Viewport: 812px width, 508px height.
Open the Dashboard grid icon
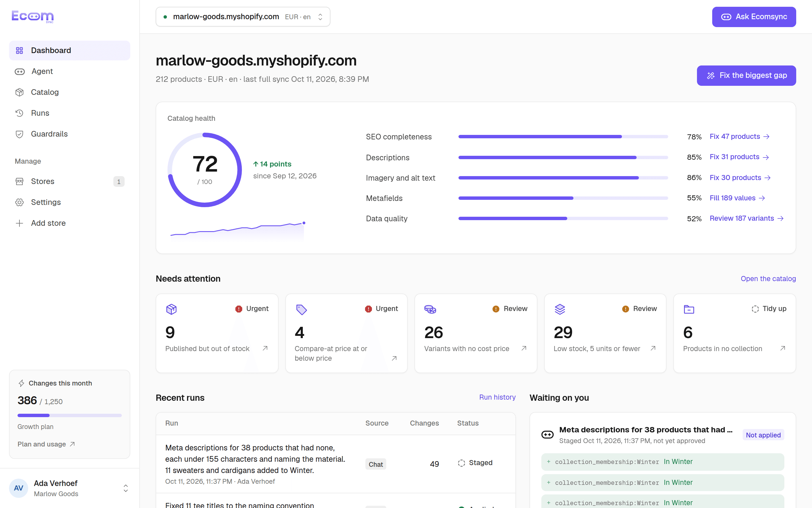point(19,51)
